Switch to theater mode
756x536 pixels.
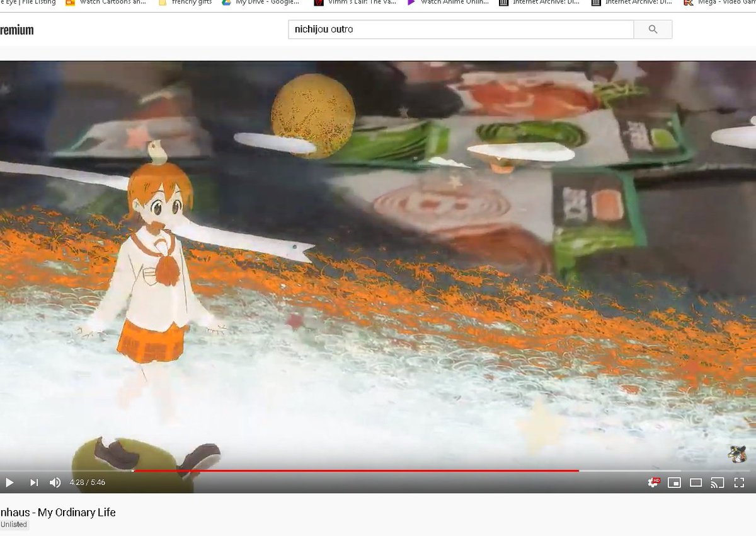click(x=696, y=482)
